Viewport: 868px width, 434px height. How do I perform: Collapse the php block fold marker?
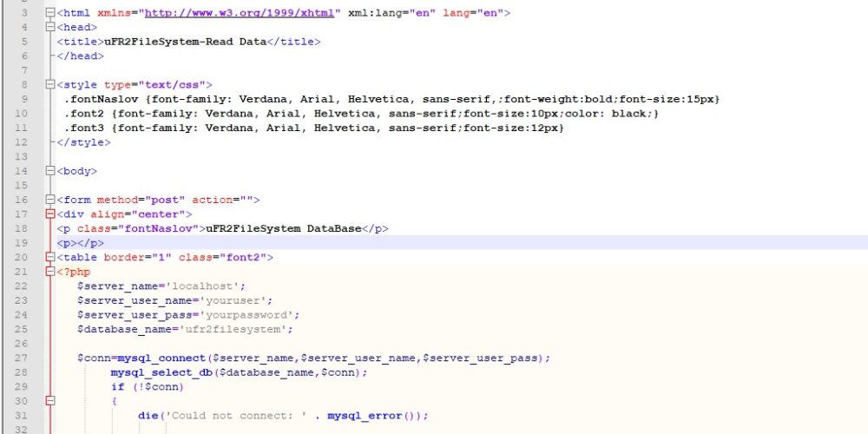pyautogui.click(x=50, y=272)
